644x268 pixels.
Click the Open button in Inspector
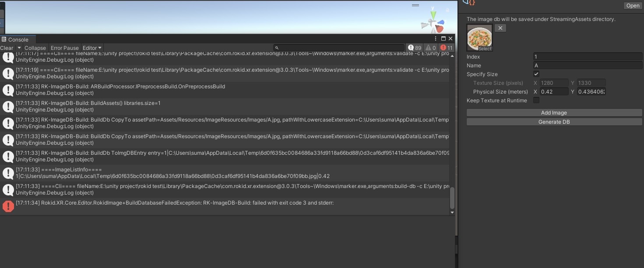pyautogui.click(x=633, y=6)
